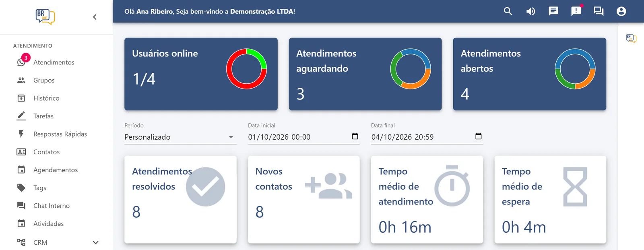Click the Chat Interno bubbles icon in sidebar

(x=21, y=206)
